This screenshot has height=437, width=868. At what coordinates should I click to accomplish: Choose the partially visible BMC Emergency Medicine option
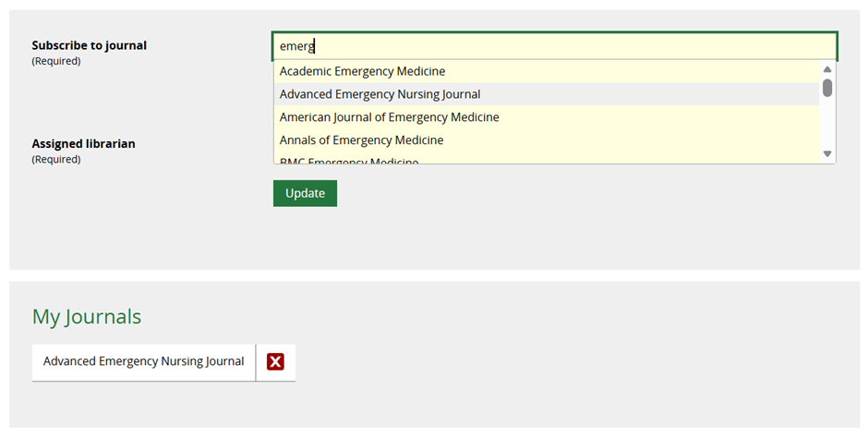(349, 161)
